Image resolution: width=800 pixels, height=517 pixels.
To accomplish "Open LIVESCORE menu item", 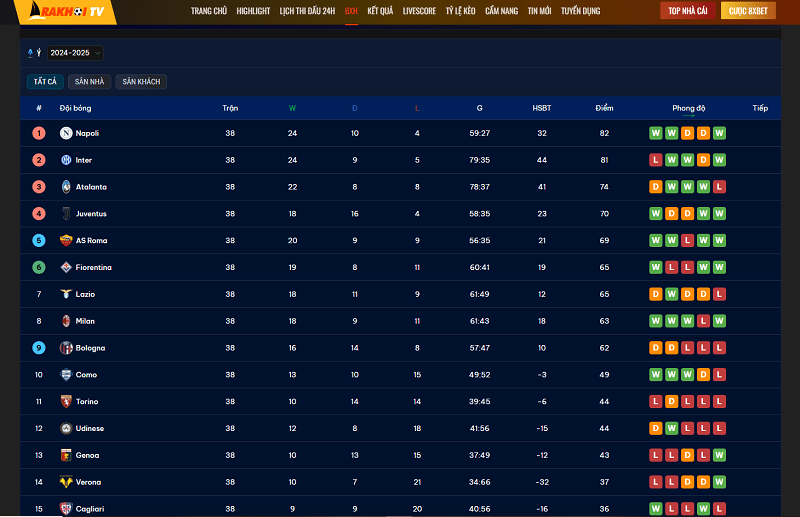I will [419, 11].
